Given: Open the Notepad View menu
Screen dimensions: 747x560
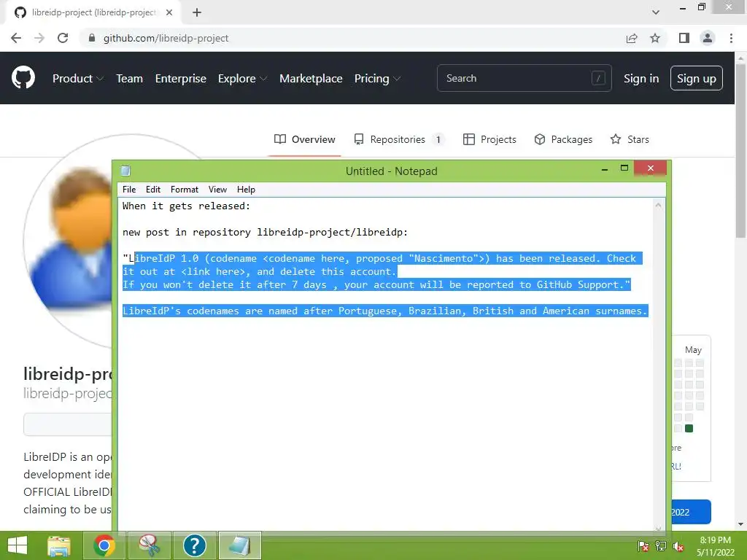Looking at the screenshot, I should pyautogui.click(x=217, y=190).
